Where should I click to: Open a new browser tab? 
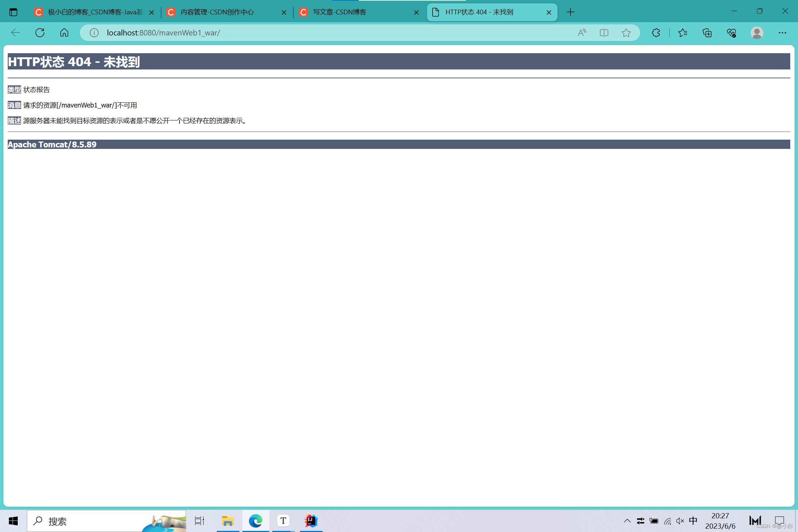pos(570,12)
